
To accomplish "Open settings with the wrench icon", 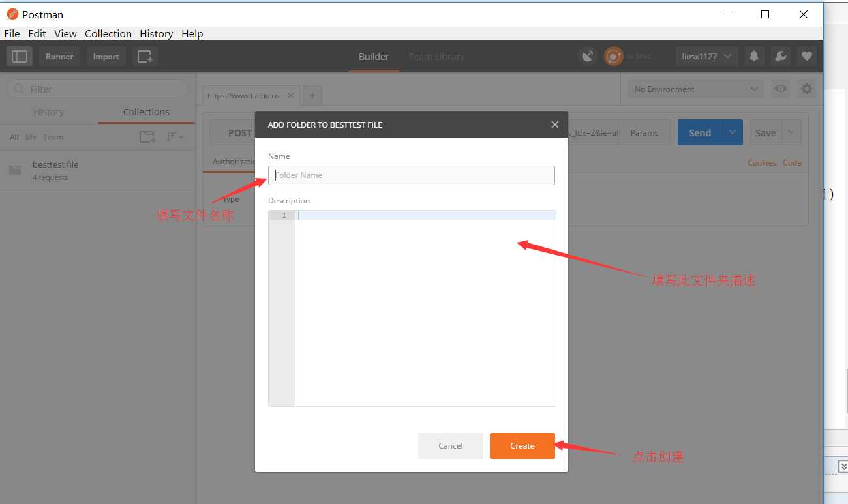I will pyautogui.click(x=780, y=57).
